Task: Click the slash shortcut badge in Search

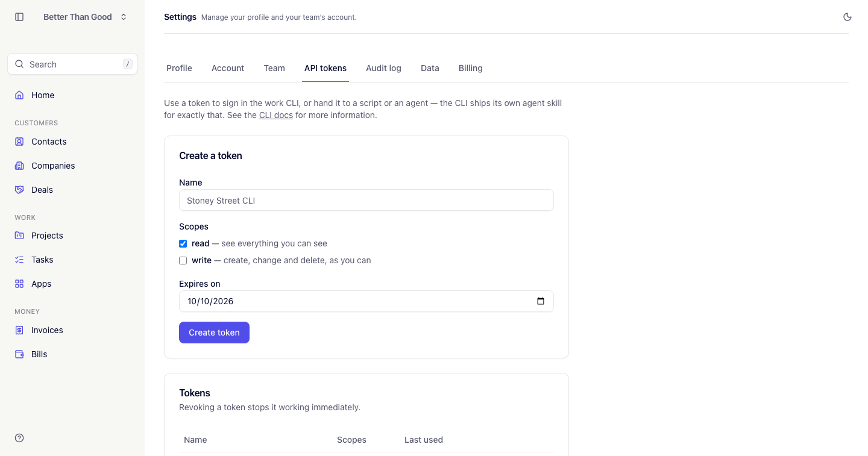Action: click(x=127, y=64)
